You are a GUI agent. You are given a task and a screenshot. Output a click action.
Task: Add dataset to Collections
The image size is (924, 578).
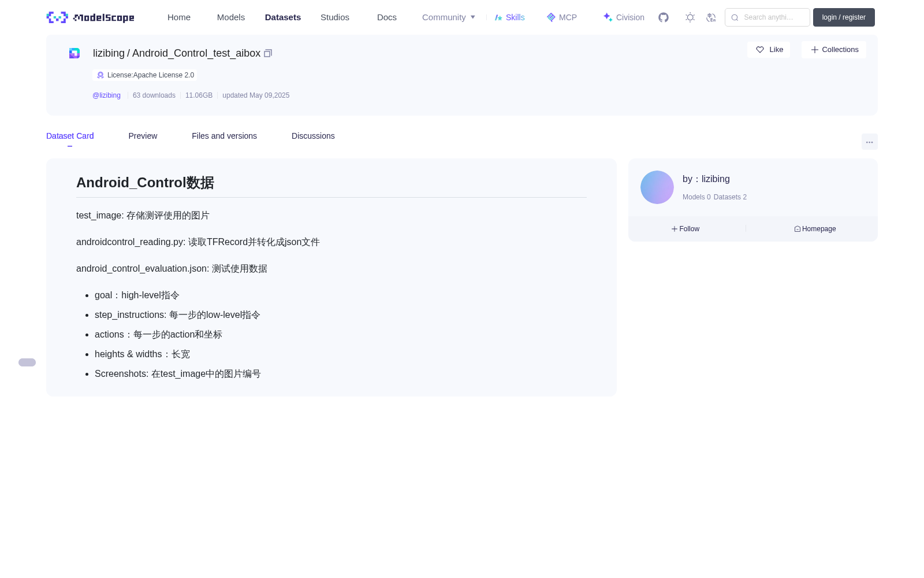click(834, 50)
